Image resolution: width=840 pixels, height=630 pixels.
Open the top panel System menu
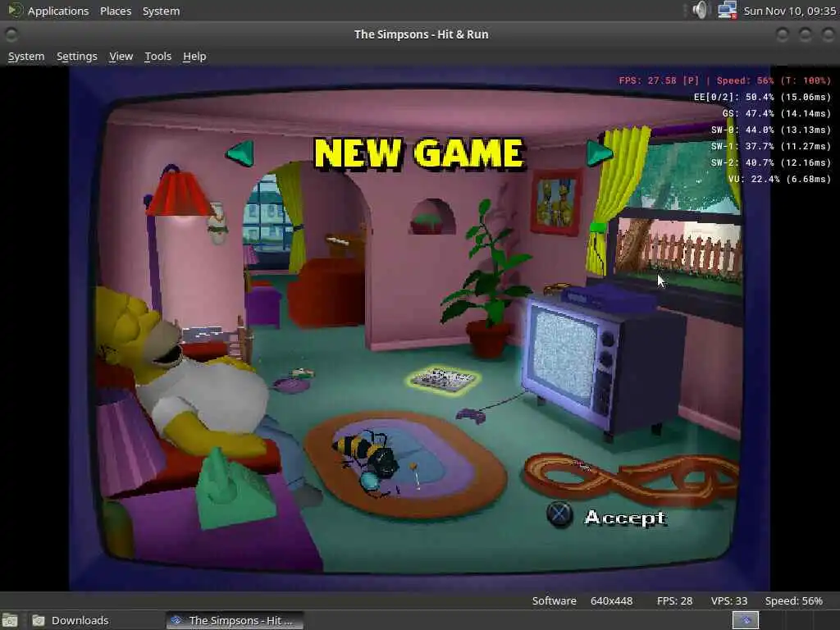[x=162, y=11]
